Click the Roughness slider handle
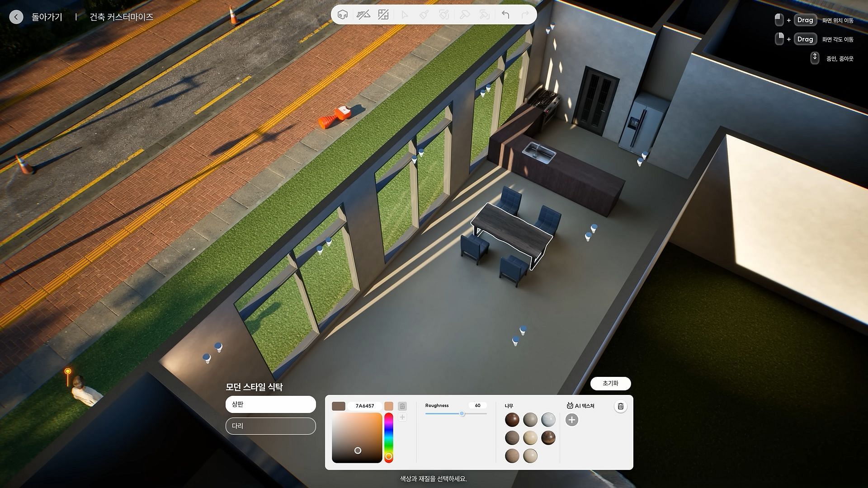 462,413
